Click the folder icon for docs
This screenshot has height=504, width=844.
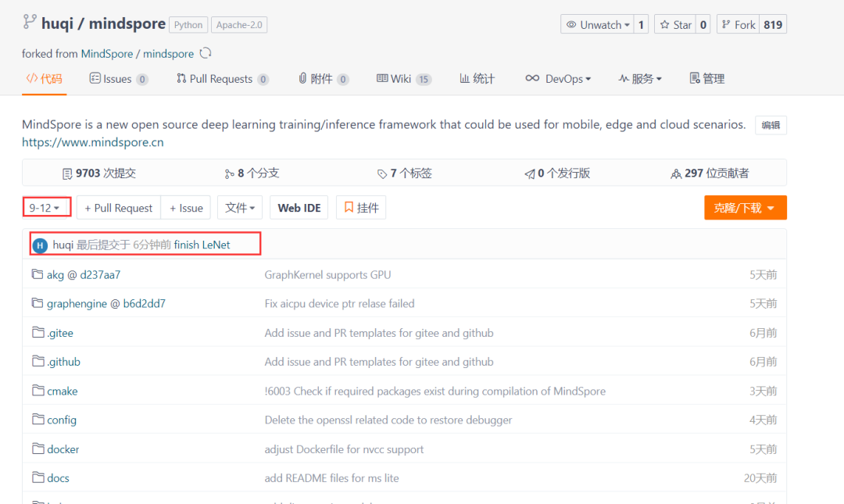pos(38,477)
